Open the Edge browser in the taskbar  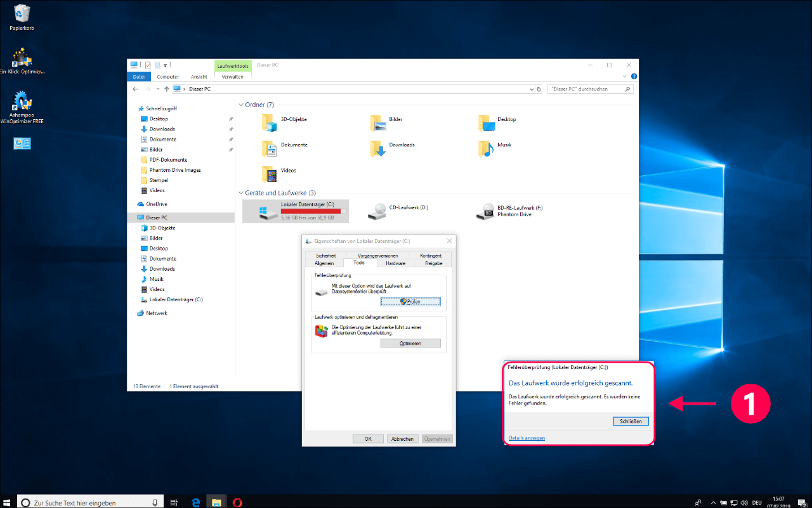(196, 502)
